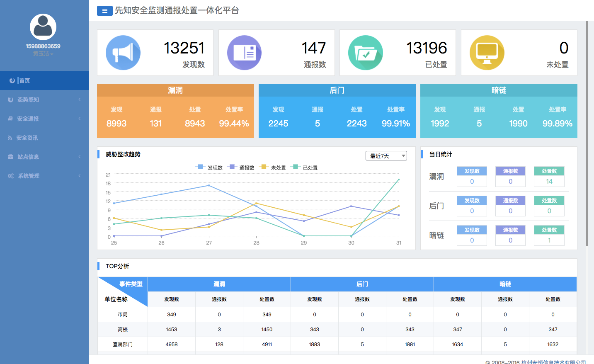Viewport: 594px width, 364px height.
Task: Select 首页 in the sidebar
Action: tap(24, 80)
